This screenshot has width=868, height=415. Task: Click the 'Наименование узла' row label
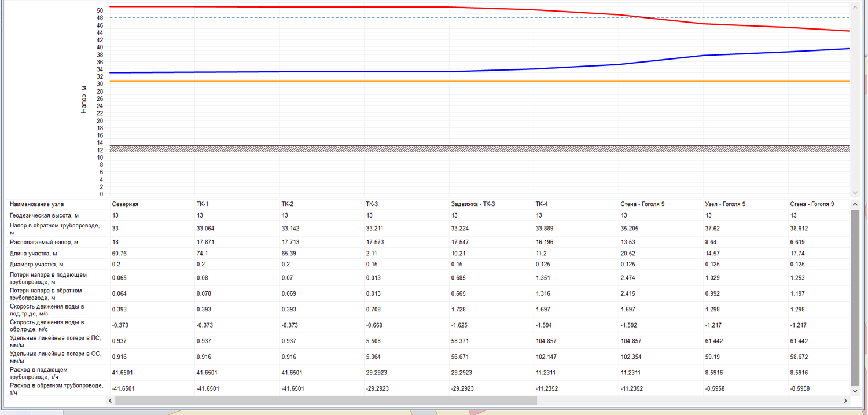pyautogui.click(x=37, y=204)
